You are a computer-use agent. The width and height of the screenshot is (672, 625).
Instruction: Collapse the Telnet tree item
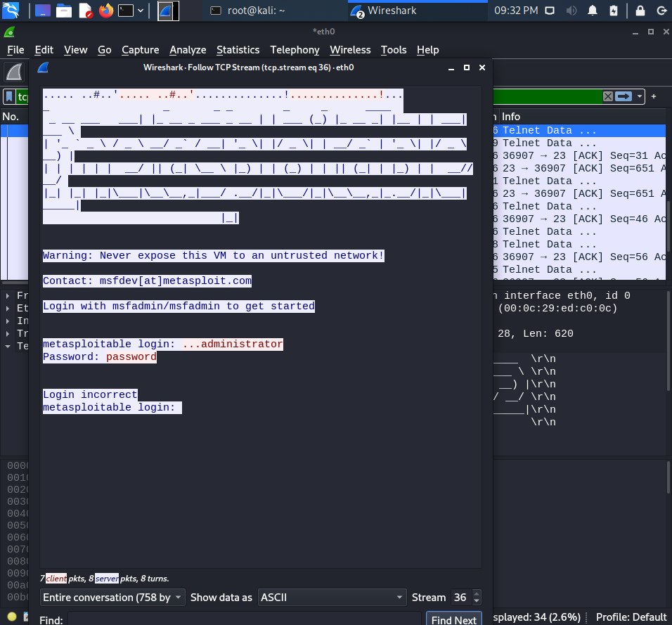8,347
